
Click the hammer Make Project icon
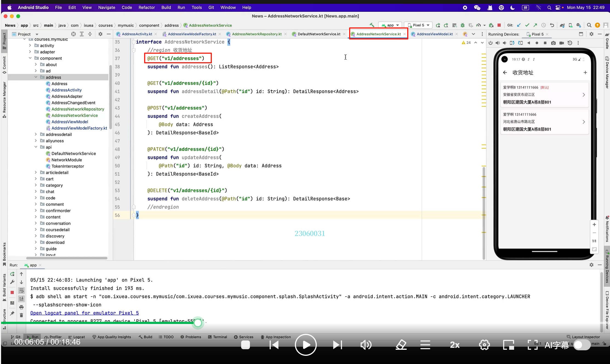(372, 25)
